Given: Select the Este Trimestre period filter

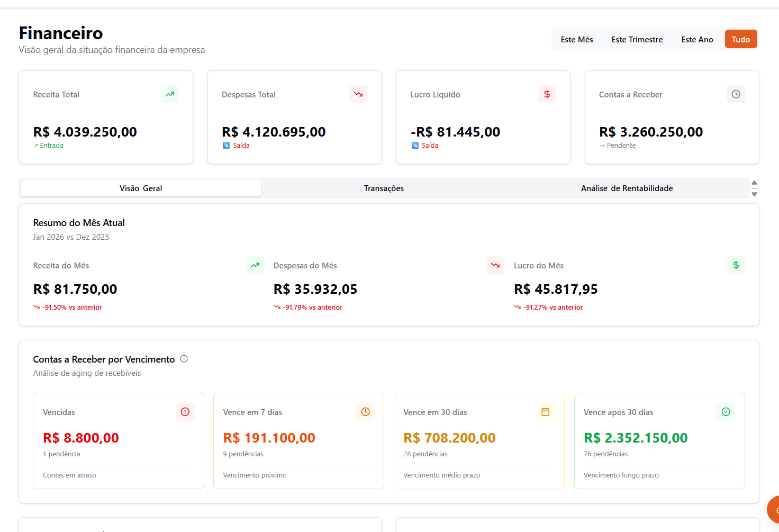Looking at the screenshot, I should coord(637,40).
